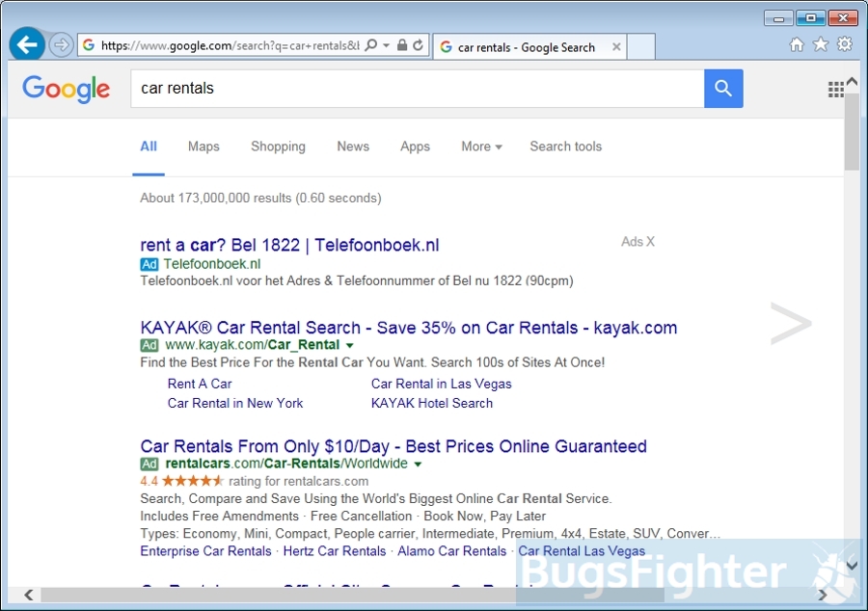Switch to the Shopping results tab
868x611 pixels.
tap(278, 146)
